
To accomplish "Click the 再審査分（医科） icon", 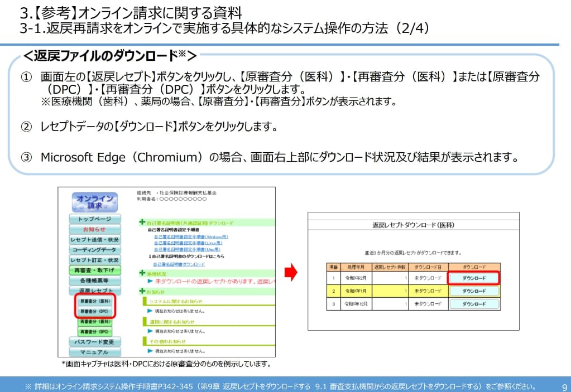I will click(95, 322).
